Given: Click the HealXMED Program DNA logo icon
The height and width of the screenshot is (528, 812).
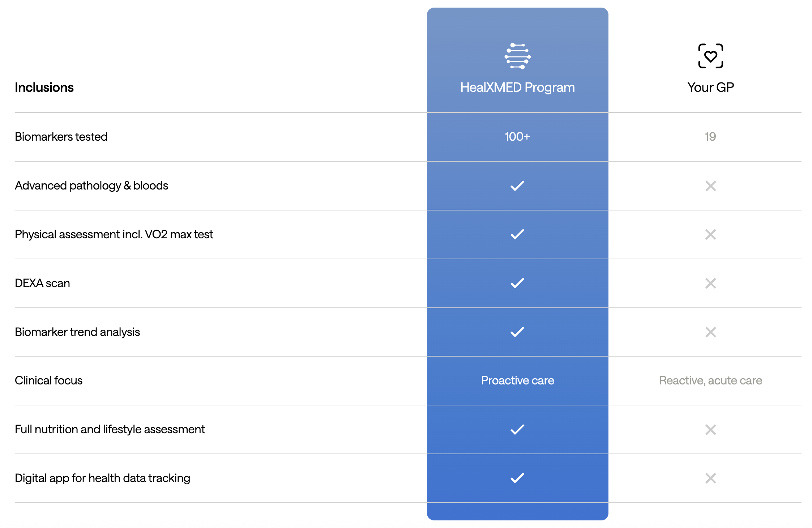Looking at the screenshot, I should click(517, 56).
